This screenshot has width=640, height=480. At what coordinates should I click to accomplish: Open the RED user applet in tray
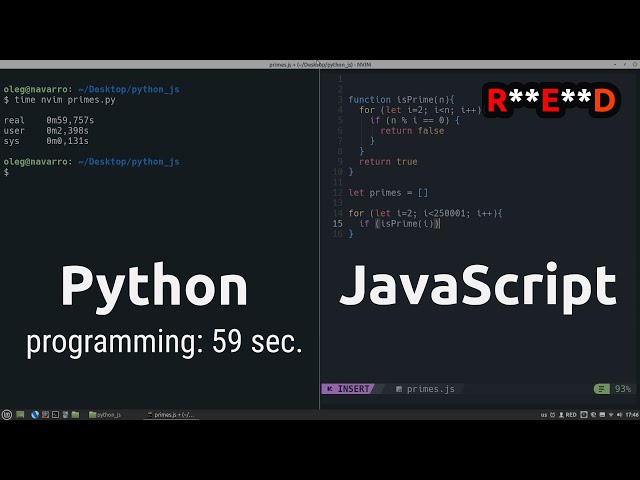[568, 415]
